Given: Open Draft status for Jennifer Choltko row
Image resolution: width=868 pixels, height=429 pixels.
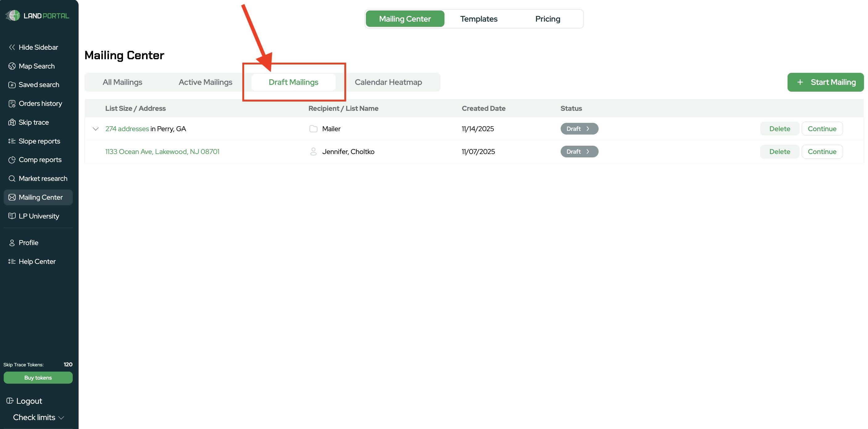Looking at the screenshot, I should pyautogui.click(x=579, y=152).
